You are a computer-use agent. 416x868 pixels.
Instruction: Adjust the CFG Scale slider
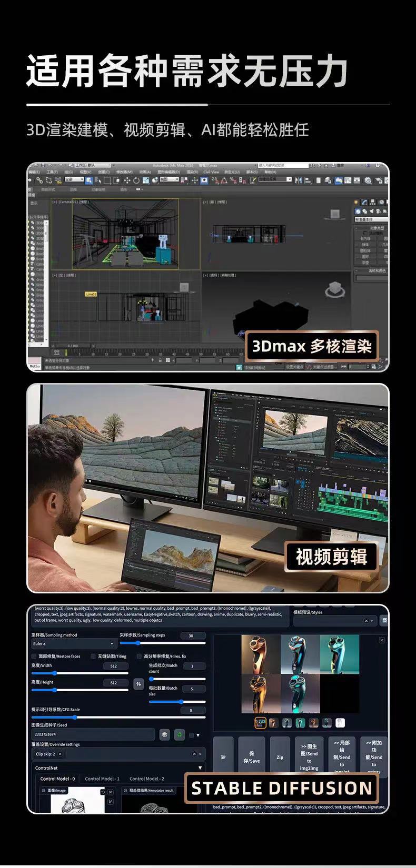pos(118,717)
